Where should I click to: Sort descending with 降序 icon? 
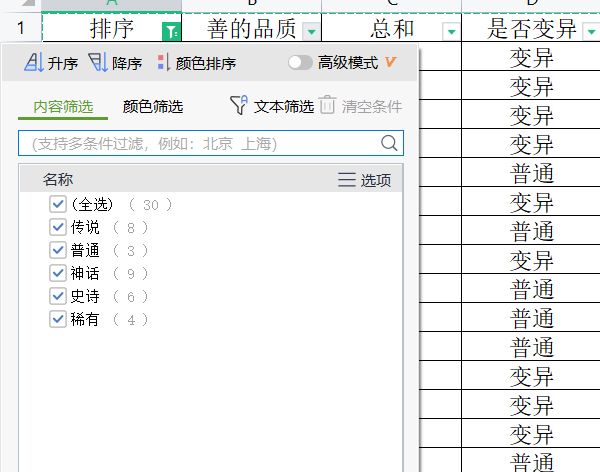tap(98, 63)
